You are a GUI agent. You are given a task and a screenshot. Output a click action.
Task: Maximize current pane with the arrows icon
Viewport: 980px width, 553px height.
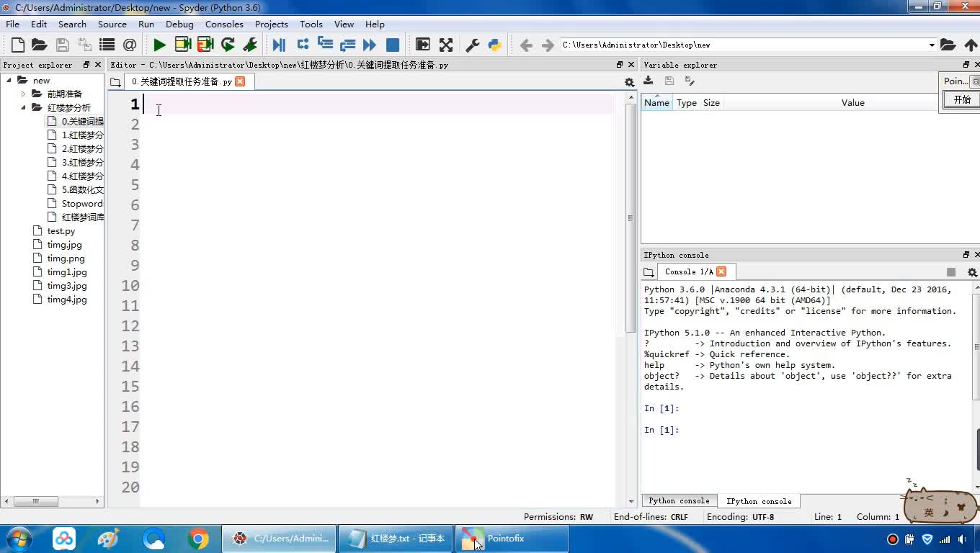(446, 45)
